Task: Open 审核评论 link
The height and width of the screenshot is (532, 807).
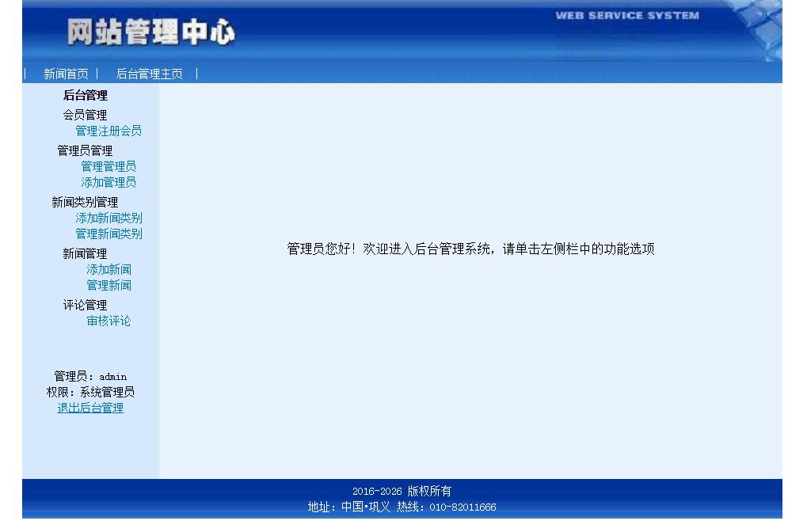Action: [109, 321]
